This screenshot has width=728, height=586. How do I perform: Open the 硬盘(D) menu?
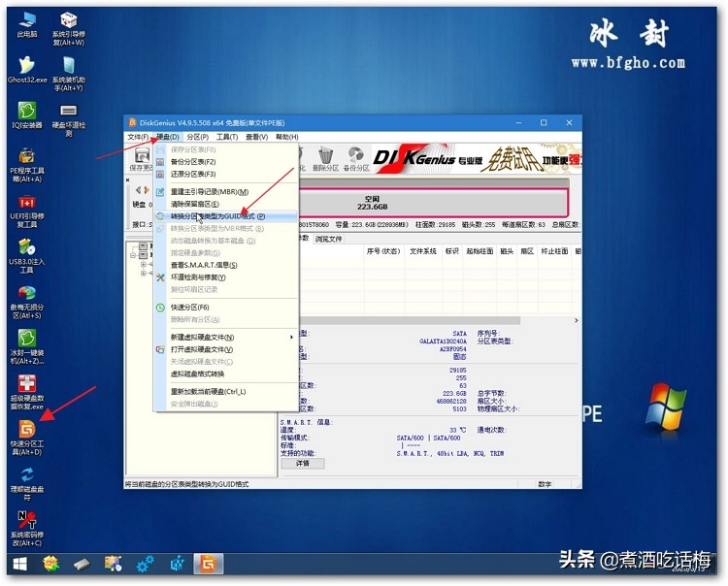click(x=168, y=137)
